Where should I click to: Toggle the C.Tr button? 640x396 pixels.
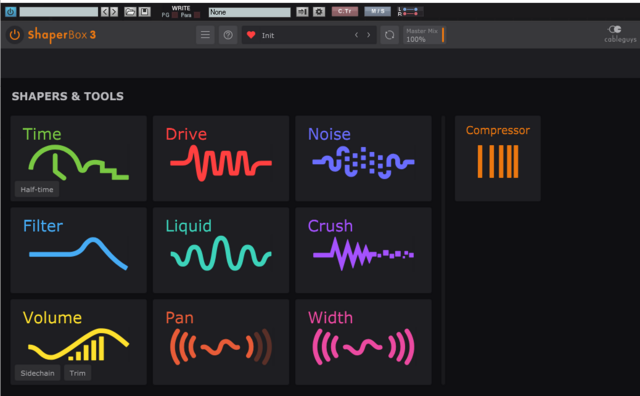(345, 11)
